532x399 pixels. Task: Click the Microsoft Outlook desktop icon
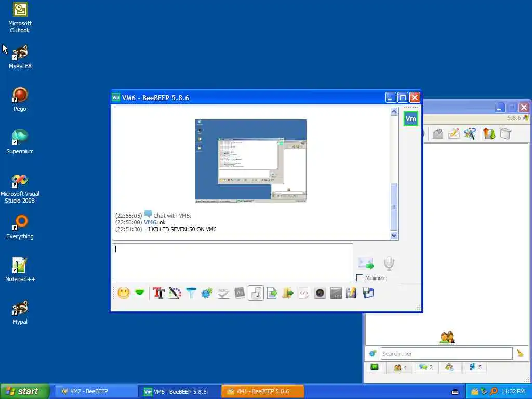20,17
